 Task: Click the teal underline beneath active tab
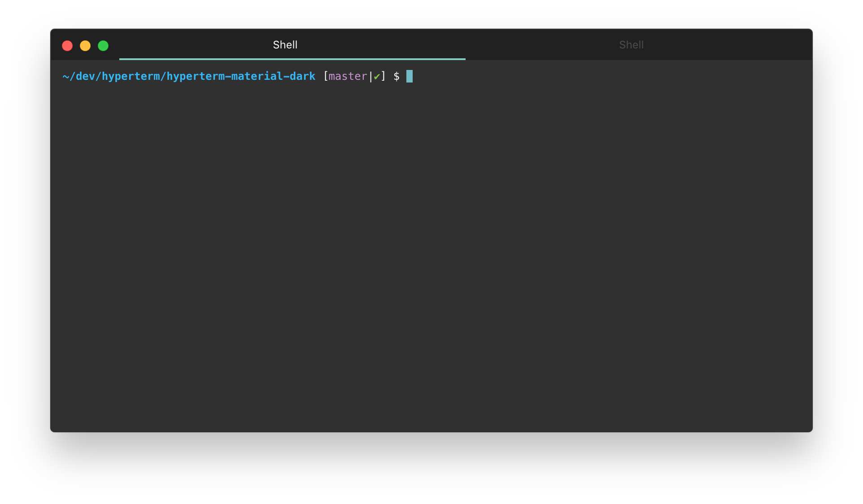292,59
